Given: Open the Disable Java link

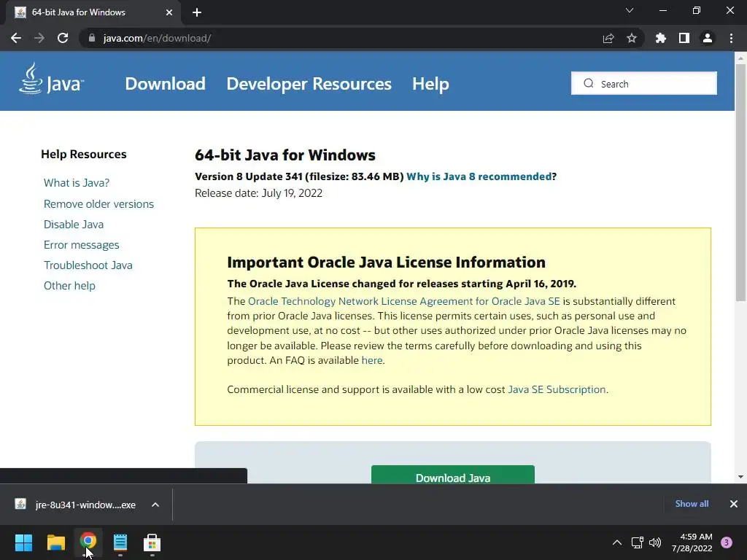Looking at the screenshot, I should [x=74, y=225].
